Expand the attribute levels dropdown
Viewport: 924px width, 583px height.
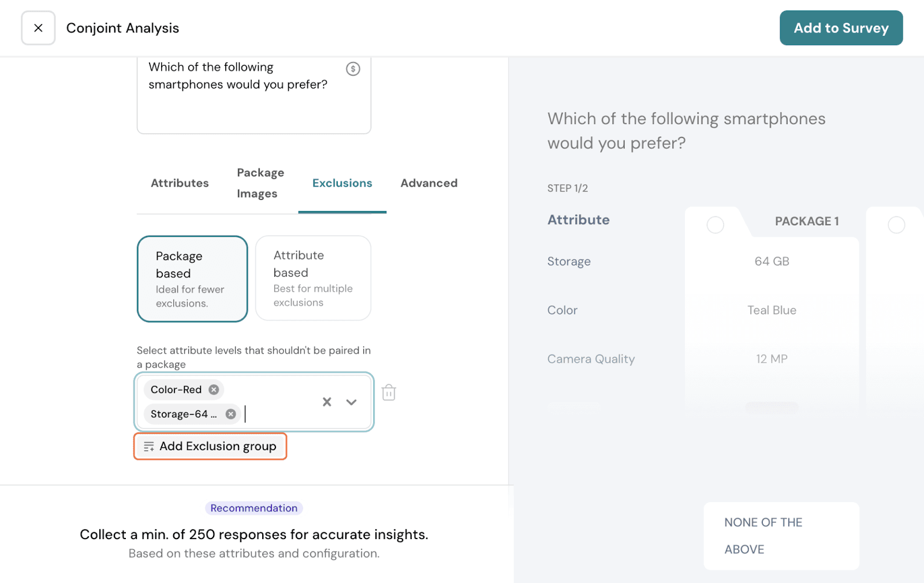point(351,402)
